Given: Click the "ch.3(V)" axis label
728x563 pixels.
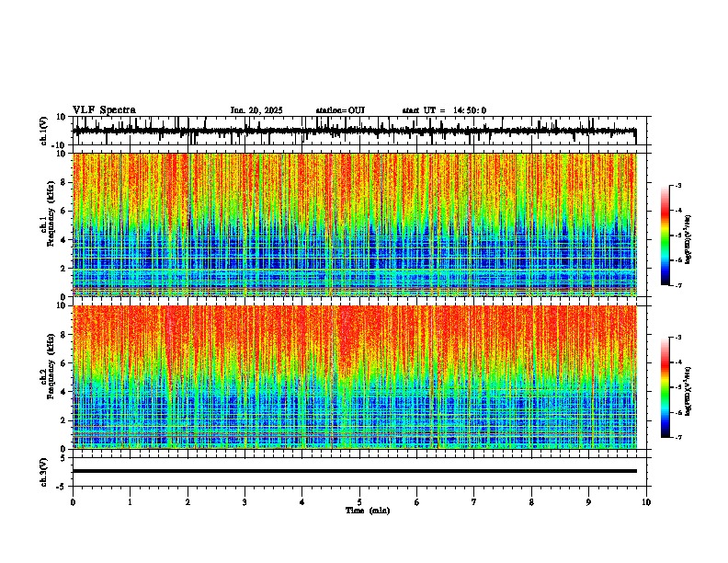Looking at the screenshot, I should (44, 472).
